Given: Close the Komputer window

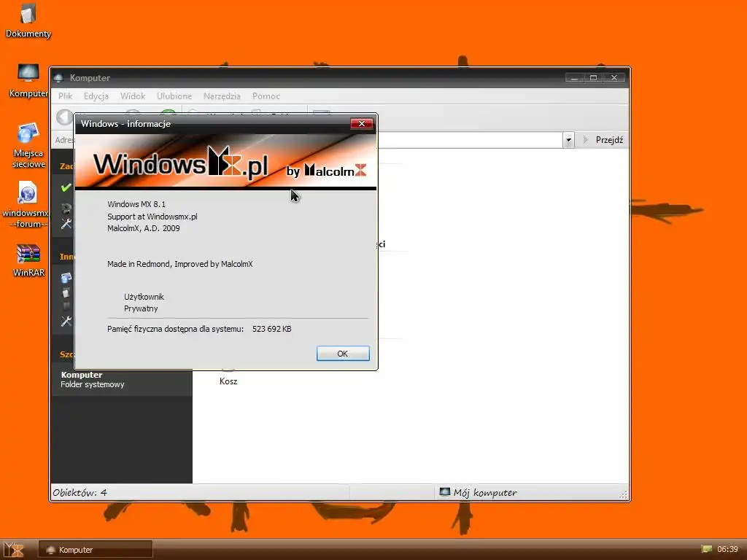Looking at the screenshot, I should (614, 77).
